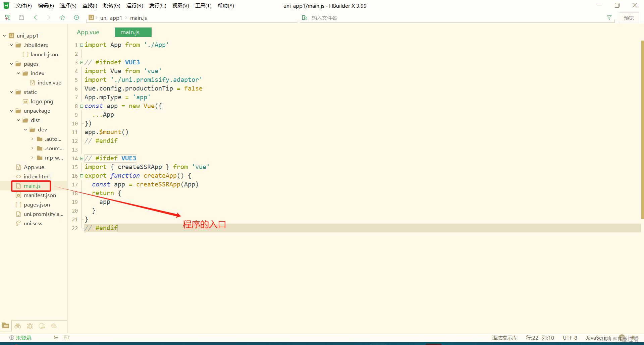The image size is (644, 345).
Task: Fold the createApp function at line 16
Action: [x=82, y=176]
